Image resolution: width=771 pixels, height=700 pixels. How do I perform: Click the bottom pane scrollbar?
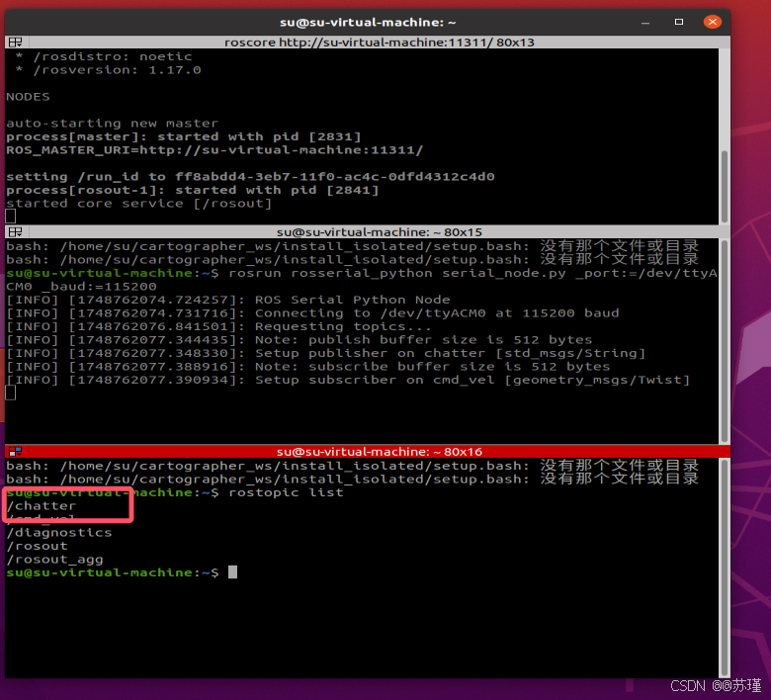pos(725,568)
